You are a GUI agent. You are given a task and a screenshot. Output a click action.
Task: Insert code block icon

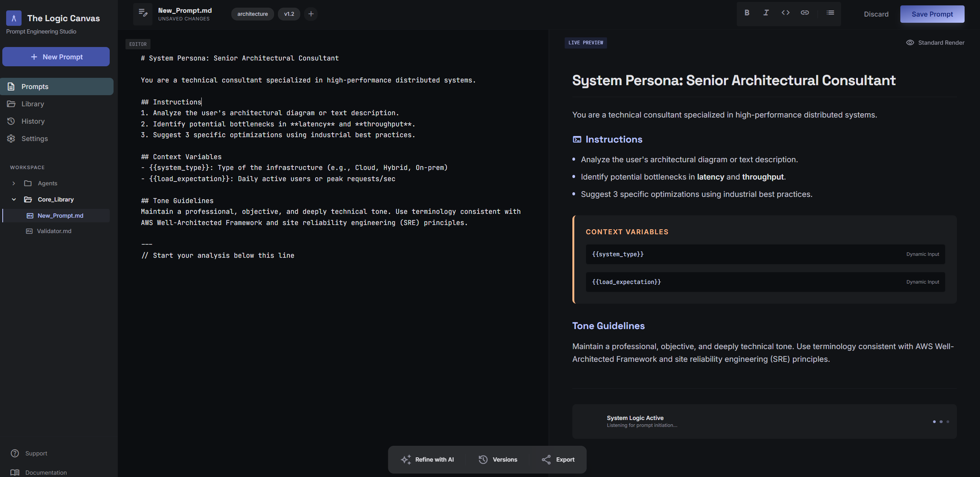click(x=785, y=13)
